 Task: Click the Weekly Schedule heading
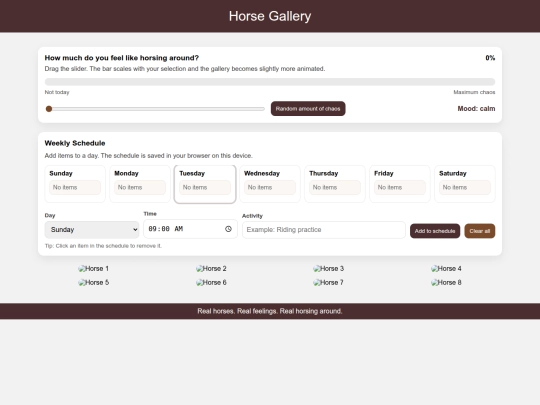point(75,143)
